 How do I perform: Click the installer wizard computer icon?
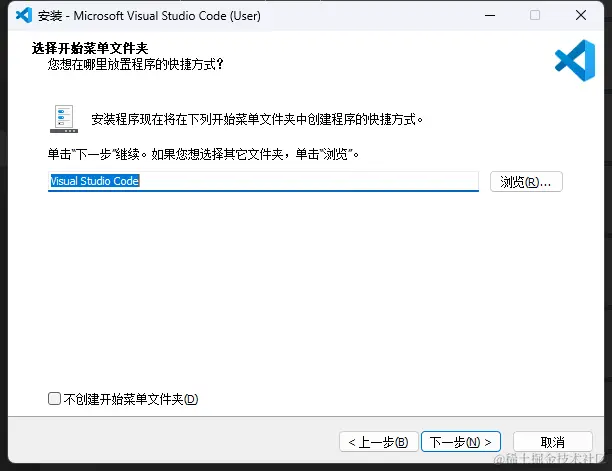click(64, 119)
